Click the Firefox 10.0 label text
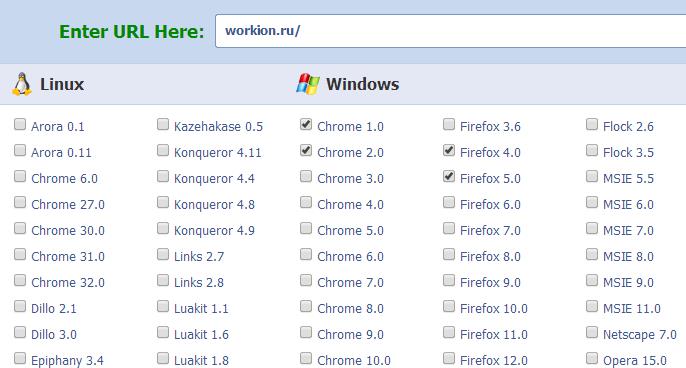Viewport: 686px width, 368px height. 494,308
